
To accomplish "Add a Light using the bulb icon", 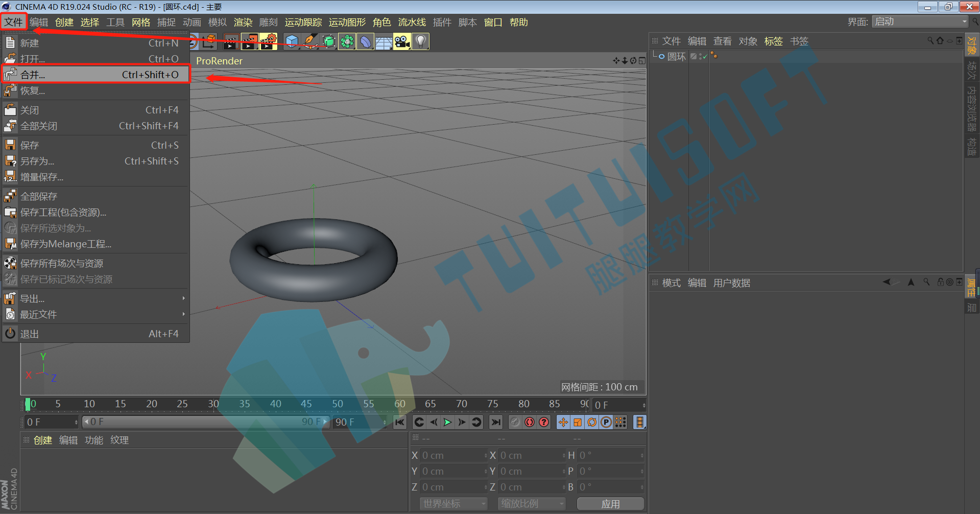I will pyautogui.click(x=420, y=41).
